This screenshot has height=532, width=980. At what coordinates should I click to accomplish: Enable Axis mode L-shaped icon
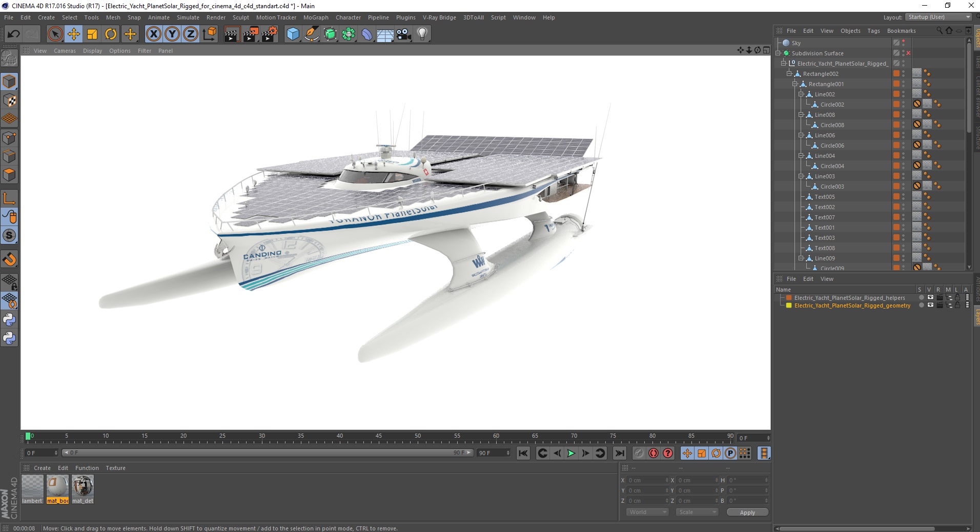(x=9, y=198)
